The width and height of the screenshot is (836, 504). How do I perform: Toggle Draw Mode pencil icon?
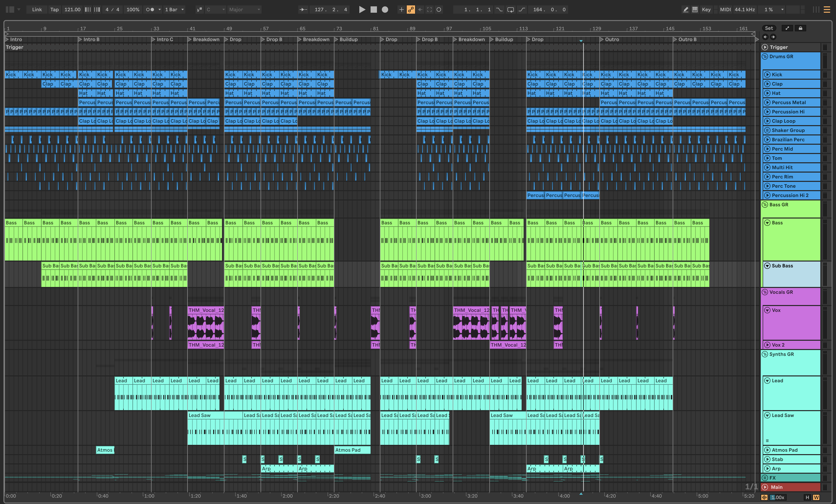685,10
